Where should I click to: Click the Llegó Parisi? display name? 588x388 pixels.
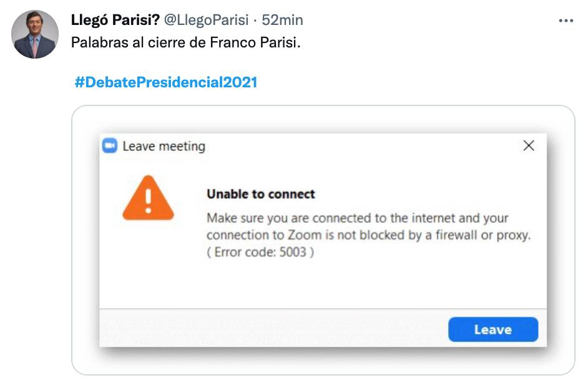point(115,20)
